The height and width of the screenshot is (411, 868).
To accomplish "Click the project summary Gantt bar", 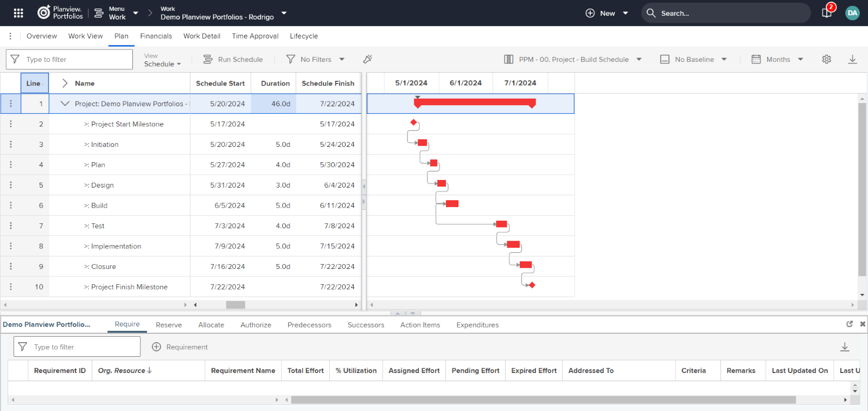I will point(475,102).
